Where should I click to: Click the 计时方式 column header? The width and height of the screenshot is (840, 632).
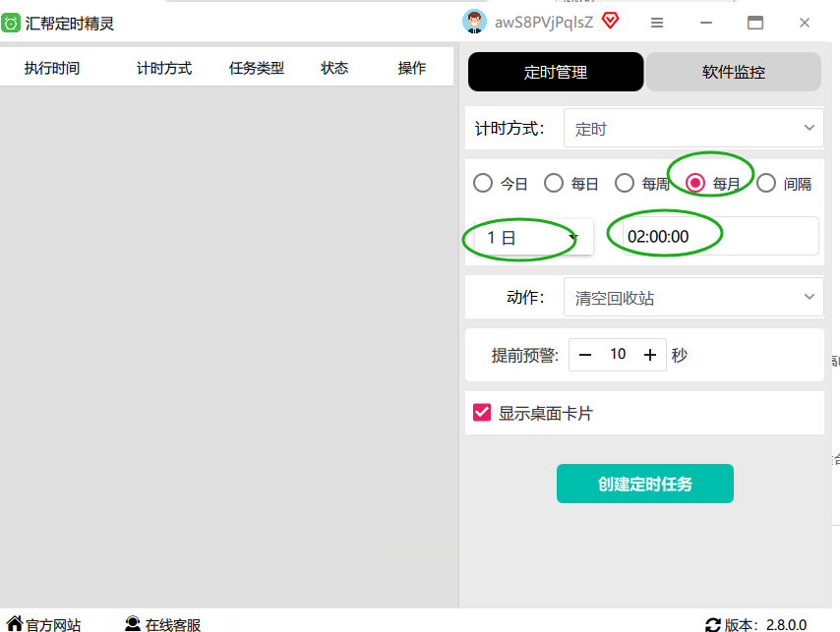pos(164,68)
